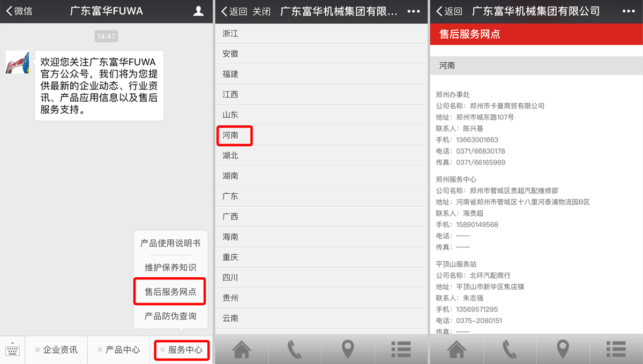Open the 产品中心 menu
Viewport: 643px width, 364px height.
(119, 350)
